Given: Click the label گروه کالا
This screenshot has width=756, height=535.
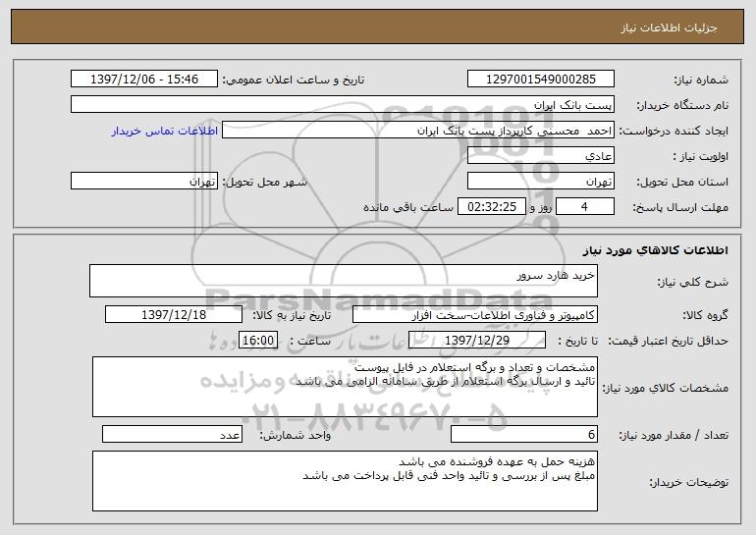Looking at the screenshot, I should pyautogui.click(x=705, y=315).
